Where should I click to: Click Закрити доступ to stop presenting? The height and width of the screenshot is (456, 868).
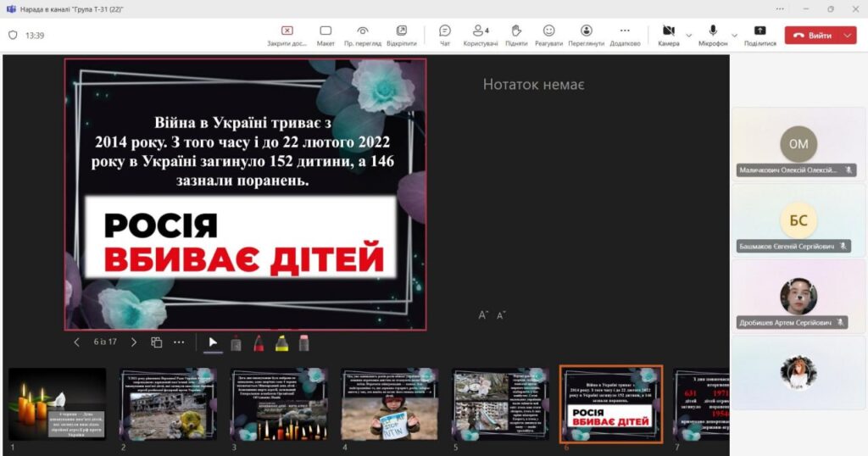pyautogui.click(x=287, y=35)
